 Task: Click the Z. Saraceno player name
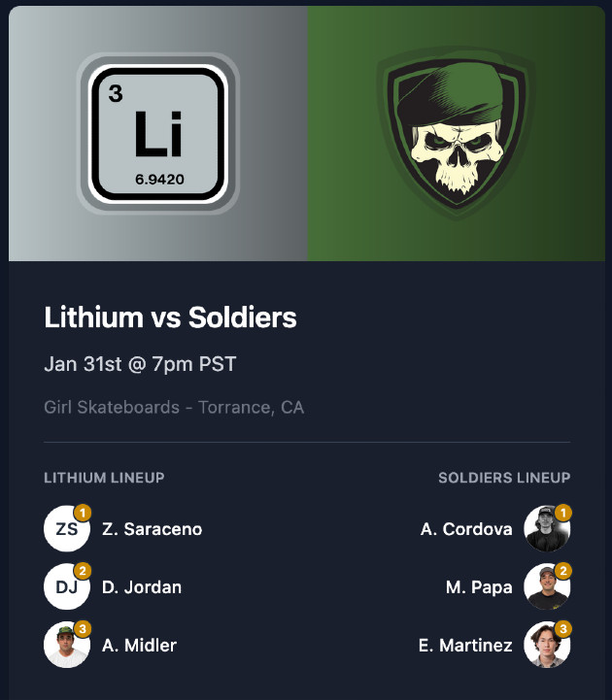click(x=152, y=529)
